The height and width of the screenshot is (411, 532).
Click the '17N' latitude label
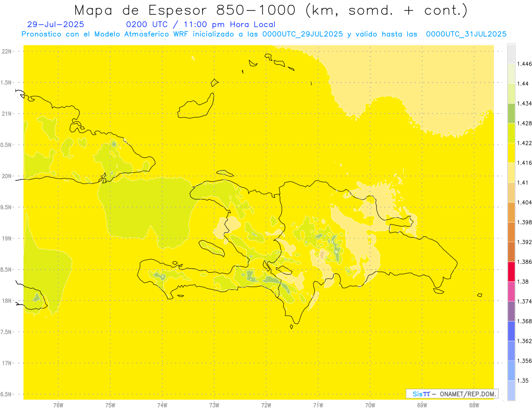coord(7,363)
